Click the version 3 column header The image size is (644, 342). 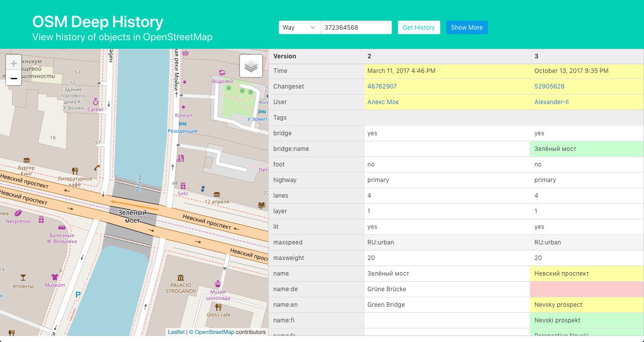[x=587, y=56]
